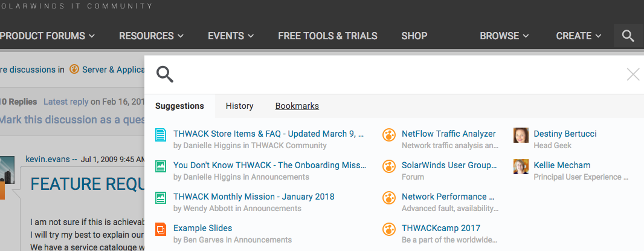The width and height of the screenshot is (644, 251).
Task: Open Kellie Mecham's profile
Action: [x=562, y=165]
